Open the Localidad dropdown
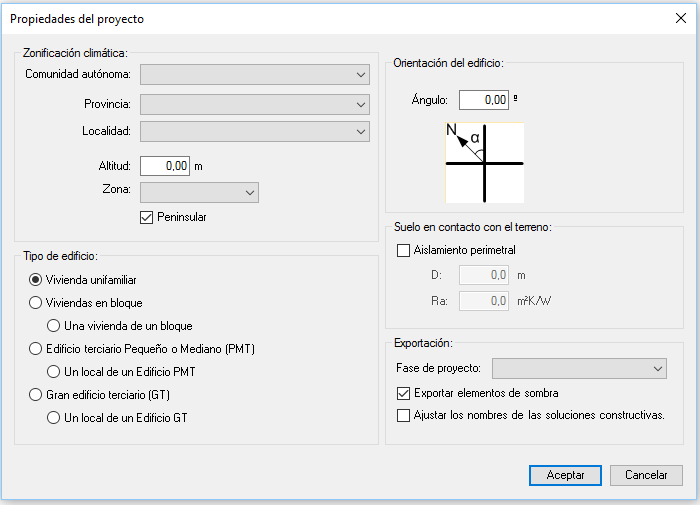Screen dimensions: 700x505 coord(255,131)
